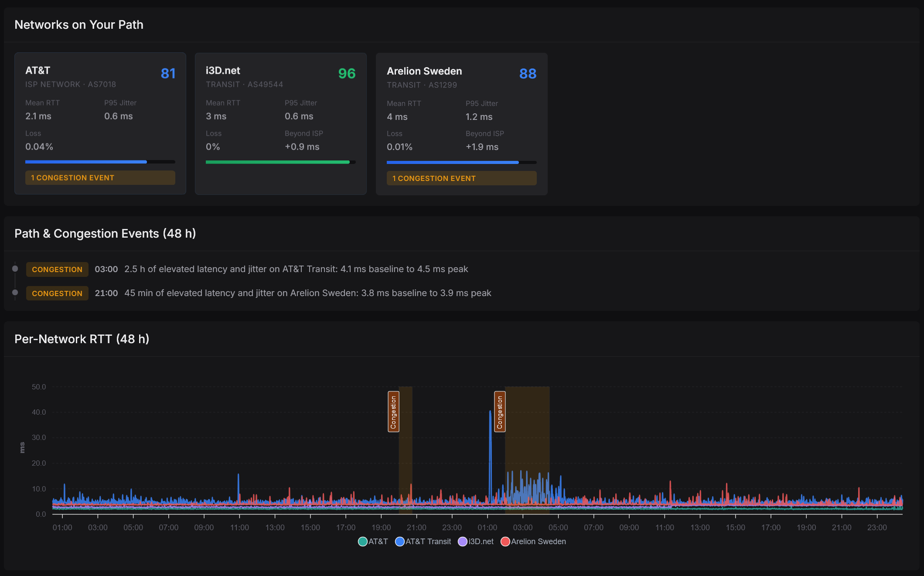This screenshot has height=576, width=924.
Task: Select the 21:00 congestion event dot
Action: 15,293
